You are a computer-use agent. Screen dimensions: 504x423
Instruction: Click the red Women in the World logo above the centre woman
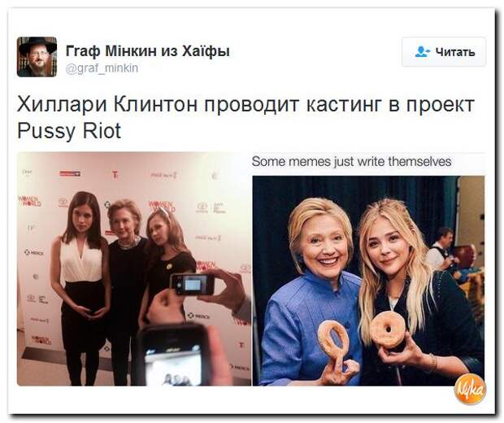click(162, 207)
